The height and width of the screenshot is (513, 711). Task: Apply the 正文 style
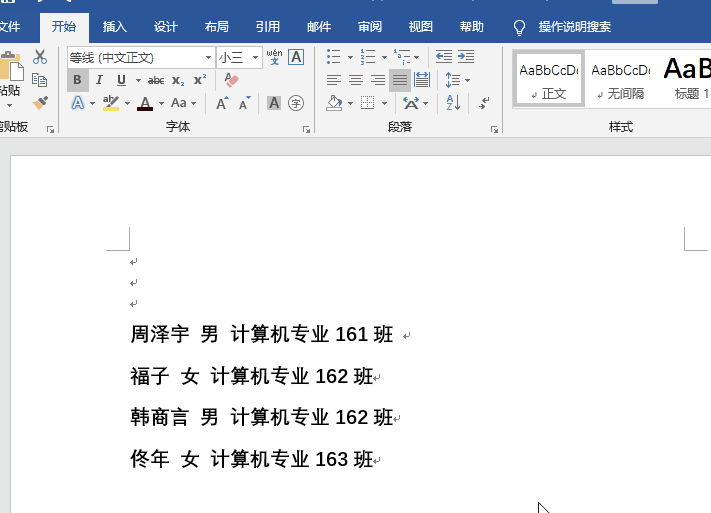[549, 80]
